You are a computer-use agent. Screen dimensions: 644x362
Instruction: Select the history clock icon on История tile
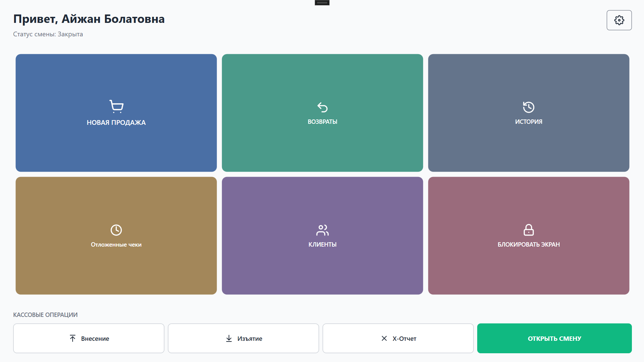(x=528, y=107)
